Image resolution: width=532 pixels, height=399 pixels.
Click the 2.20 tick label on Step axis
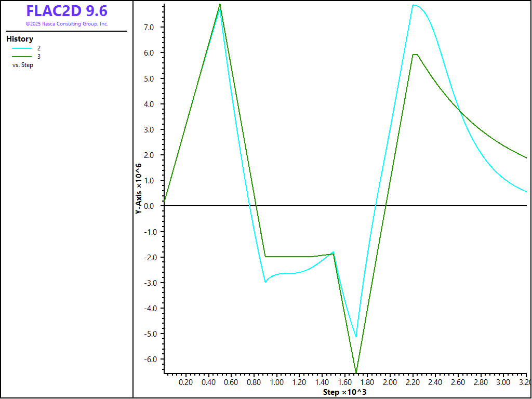point(413,382)
